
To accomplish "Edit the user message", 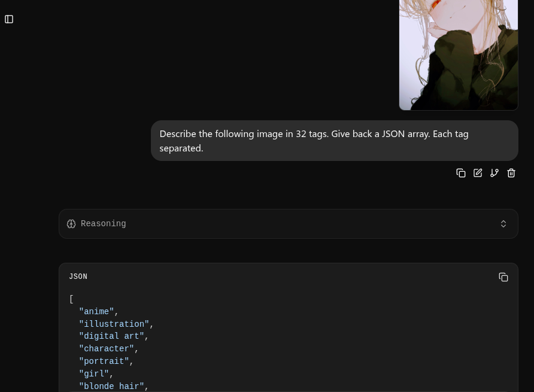I will 478,173.
